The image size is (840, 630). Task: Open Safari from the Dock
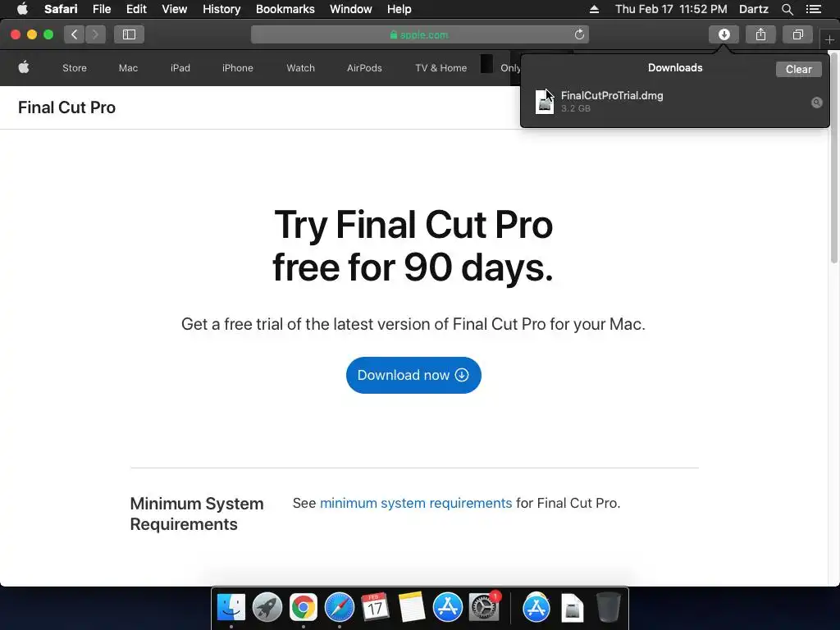[339, 608]
